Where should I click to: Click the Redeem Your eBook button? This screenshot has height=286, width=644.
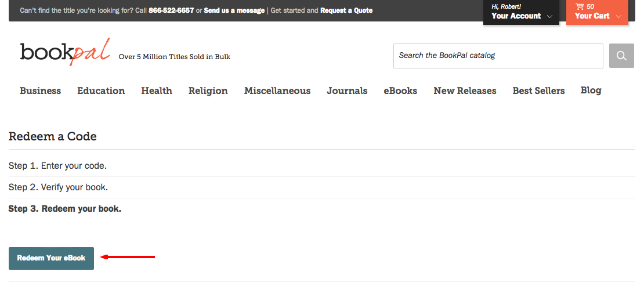point(51,259)
